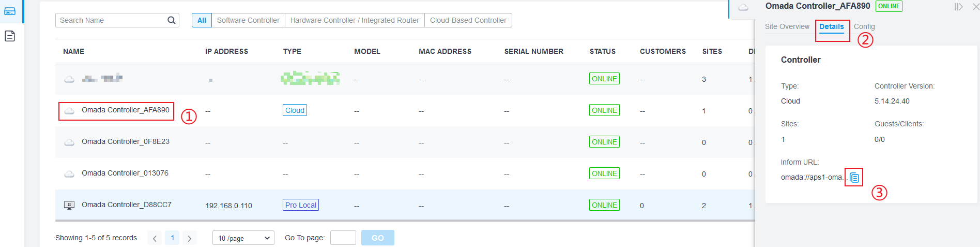
Task: Click monitor icon beside Omada Controller_D88CC7
Action: click(x=69, y=206)
